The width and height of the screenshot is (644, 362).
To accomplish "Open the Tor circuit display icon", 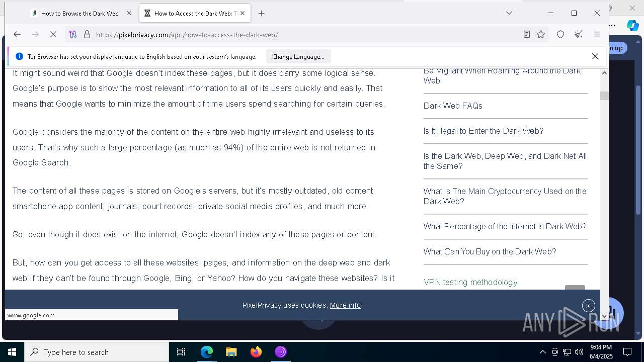I will point(73,34).
